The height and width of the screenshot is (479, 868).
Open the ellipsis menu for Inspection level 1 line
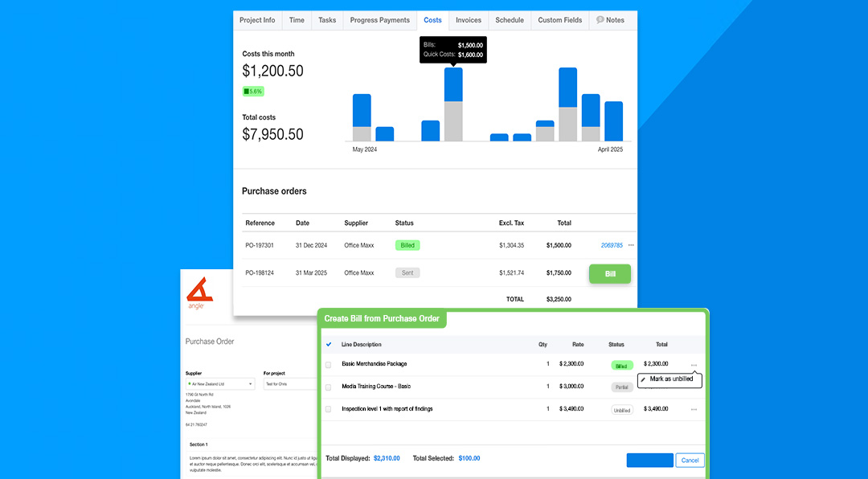coord(694,410)
